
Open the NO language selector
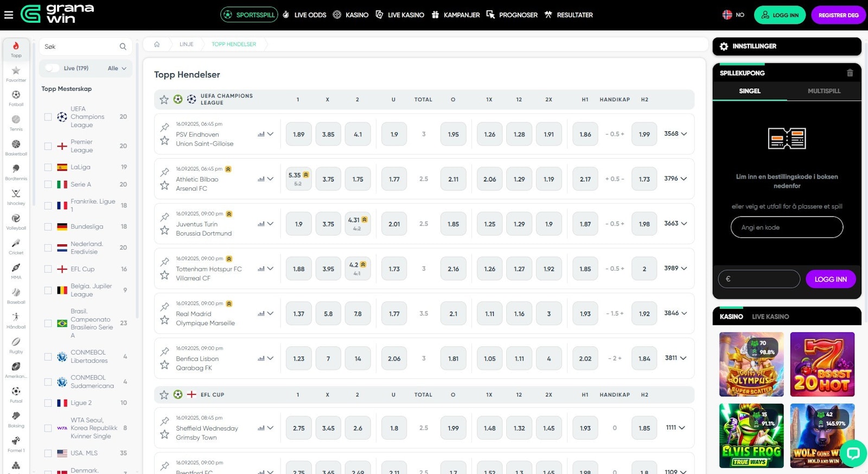click(733, 15)
